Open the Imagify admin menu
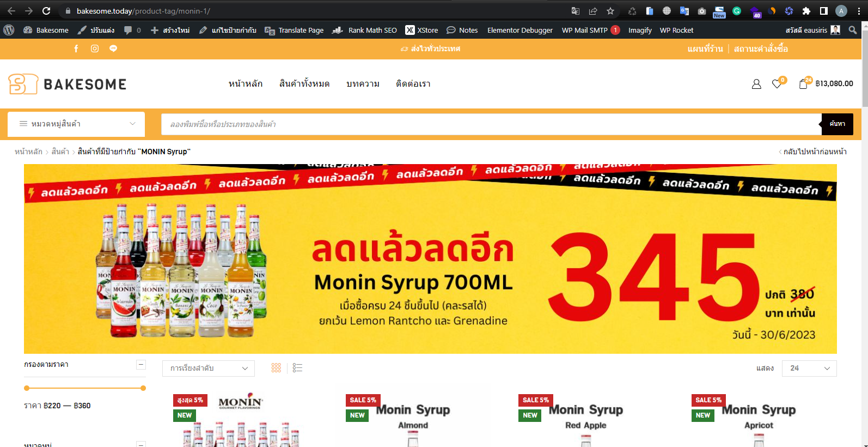The width and height of the screenshot is (868, 447). (640, 30)
